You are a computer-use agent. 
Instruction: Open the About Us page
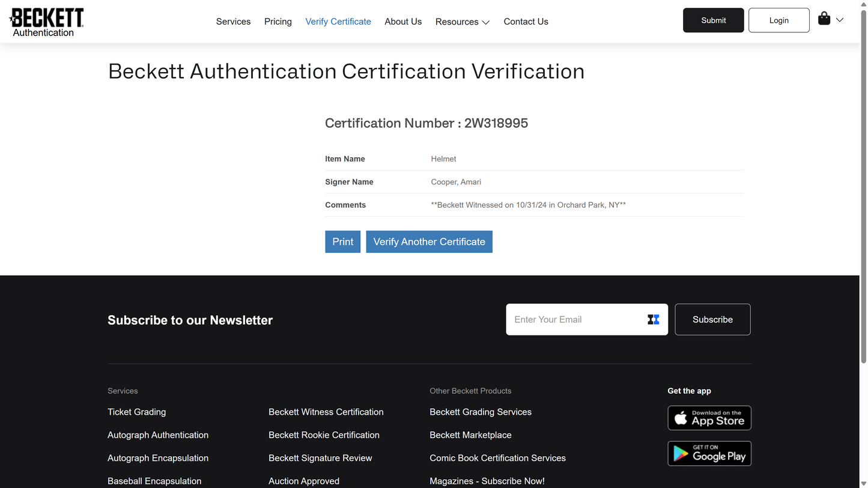[403, 22]
